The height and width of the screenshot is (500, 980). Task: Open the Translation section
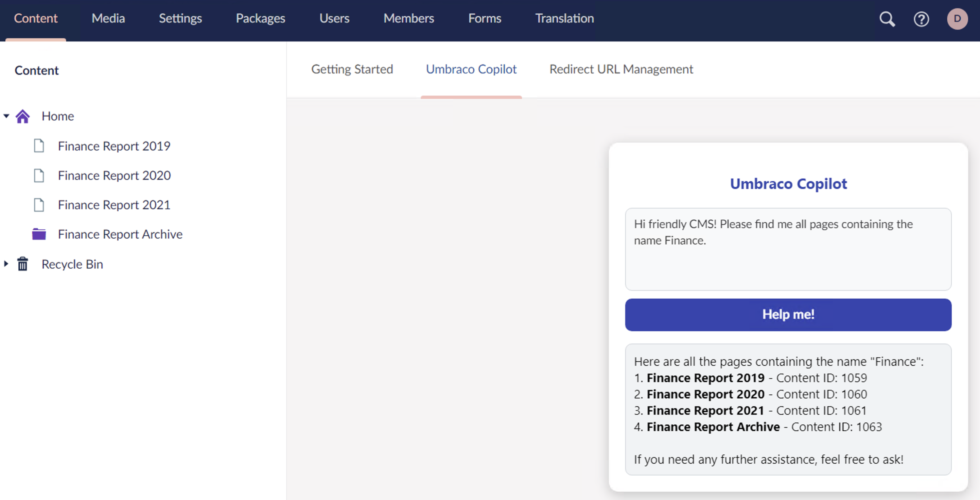565,18
